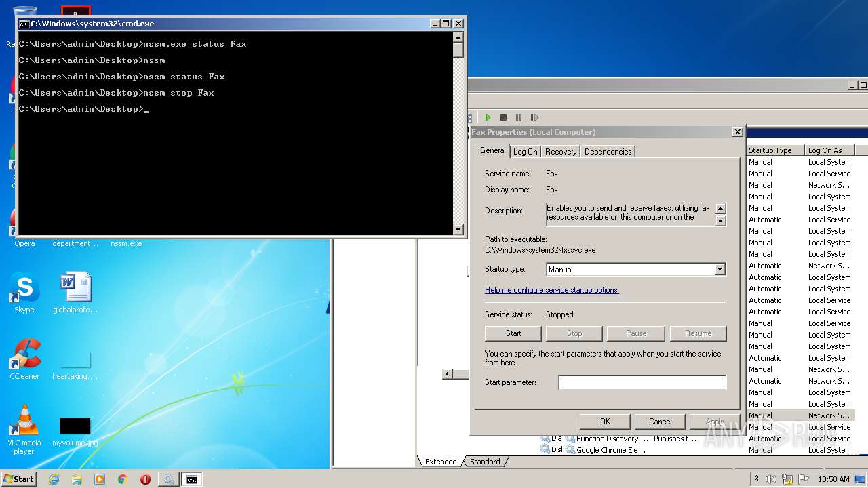
Task: Open Internet Explorer from the taskbar
Action: pyautogui.click(x=54, y=479)
